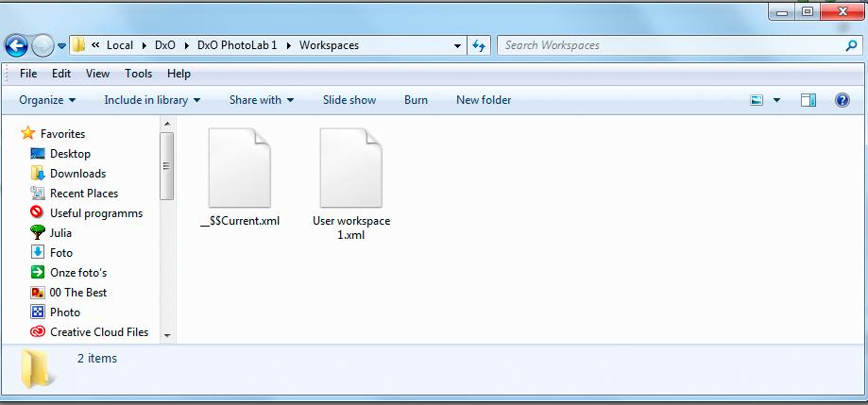Open the Foto favorite
868x405 pixels.
(60, 253)
